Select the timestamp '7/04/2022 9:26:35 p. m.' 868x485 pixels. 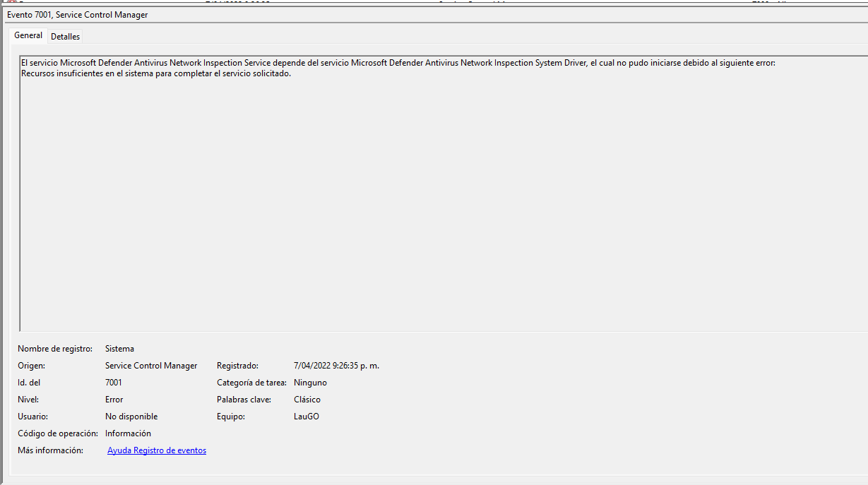(337, 366)
